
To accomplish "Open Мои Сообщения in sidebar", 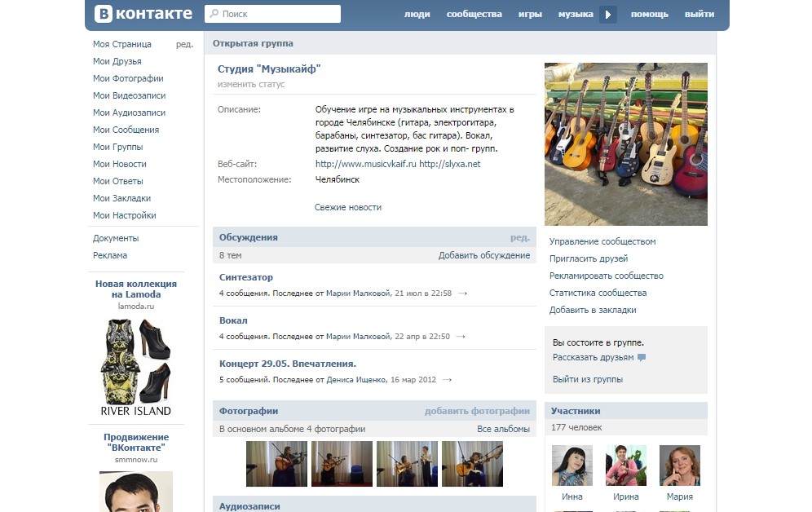I will pyautogui.click(x=126, y=130).
